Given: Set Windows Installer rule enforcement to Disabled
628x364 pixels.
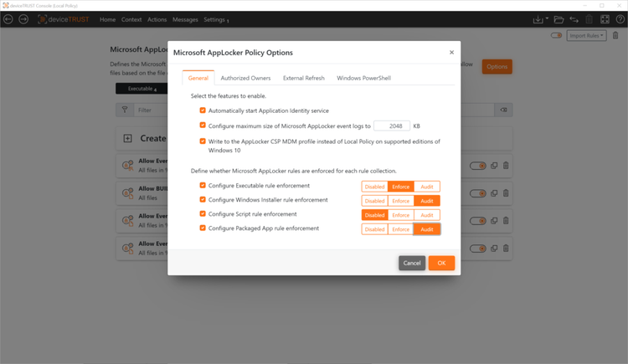Looking at the screenshot, I should point(374,201).
